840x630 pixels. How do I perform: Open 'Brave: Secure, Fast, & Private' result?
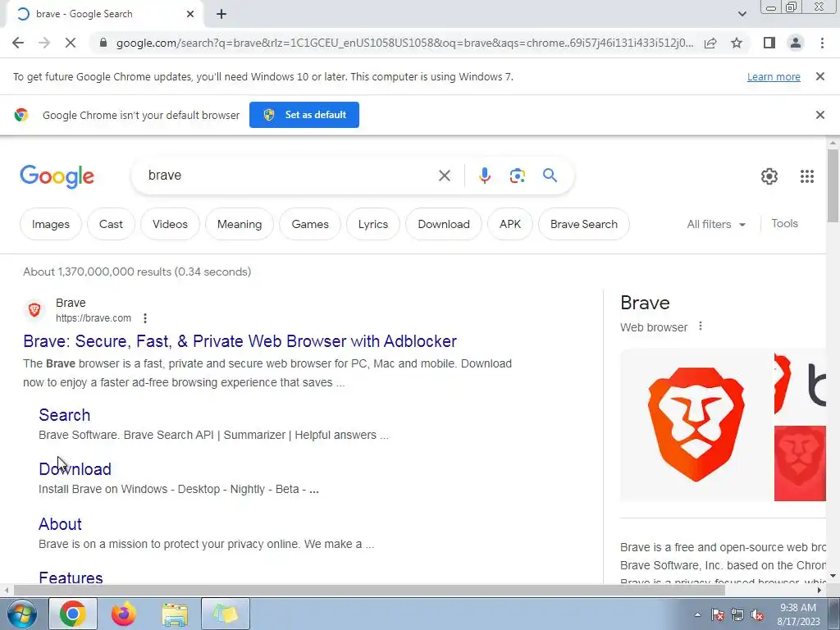240,341
